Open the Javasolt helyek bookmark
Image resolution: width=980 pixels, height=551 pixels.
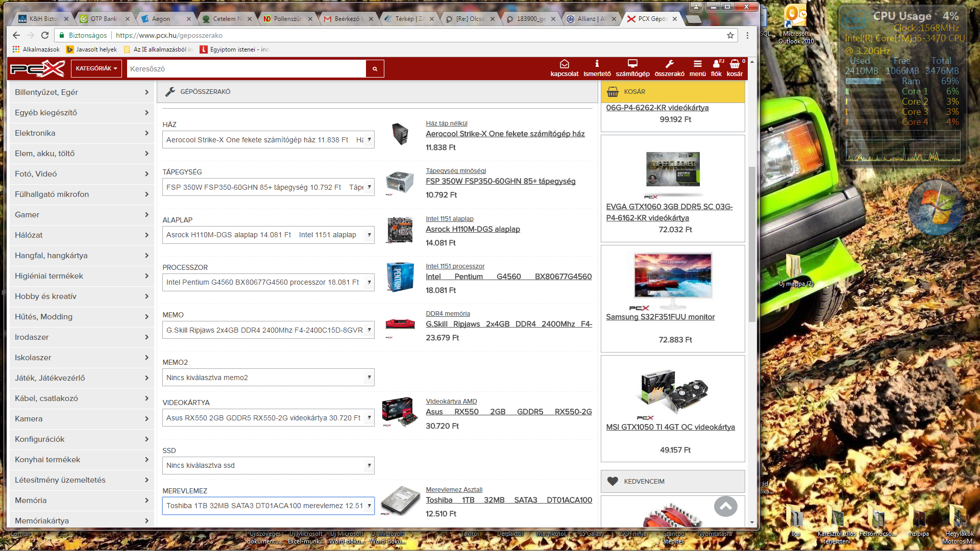coord(92,49)
